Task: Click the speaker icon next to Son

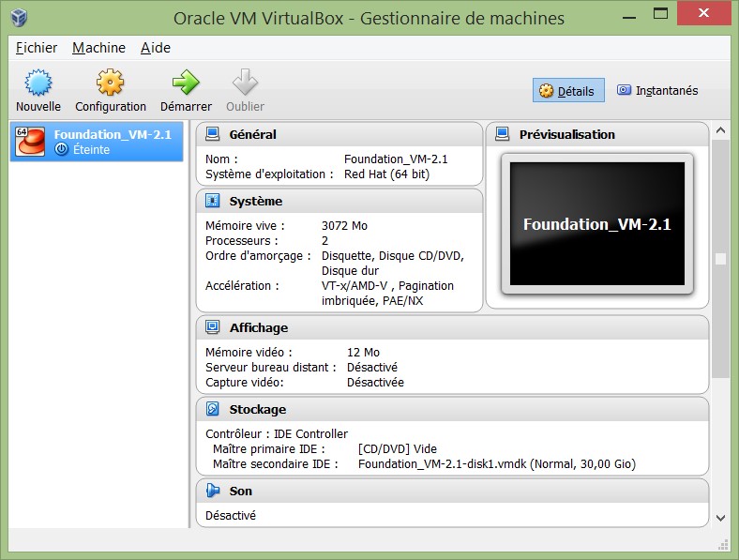Action: tap(213, 491)
